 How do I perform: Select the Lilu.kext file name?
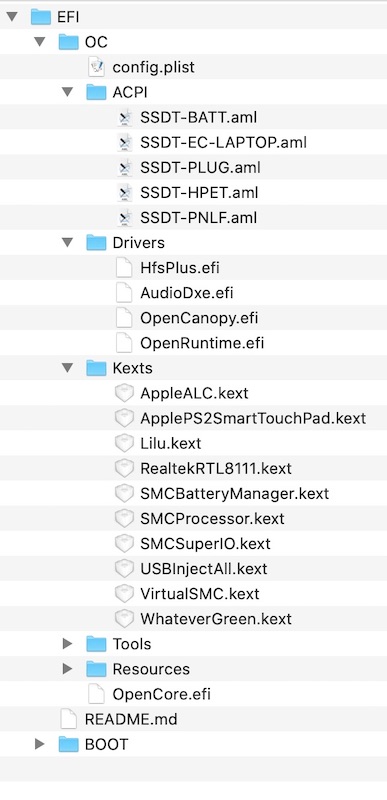click(171, 443)
